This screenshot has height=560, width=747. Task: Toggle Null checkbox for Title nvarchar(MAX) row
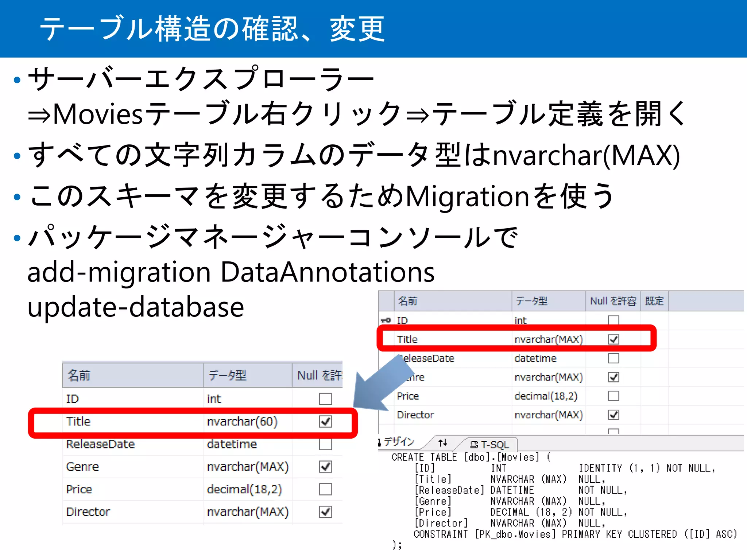614,339
